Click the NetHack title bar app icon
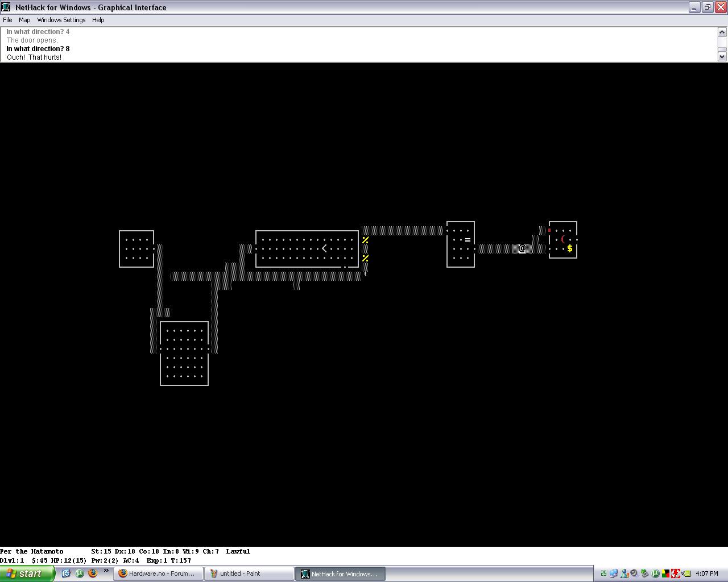Image resolution: width=728 pixels, height=582 pixels. click(x=6, y=7)
